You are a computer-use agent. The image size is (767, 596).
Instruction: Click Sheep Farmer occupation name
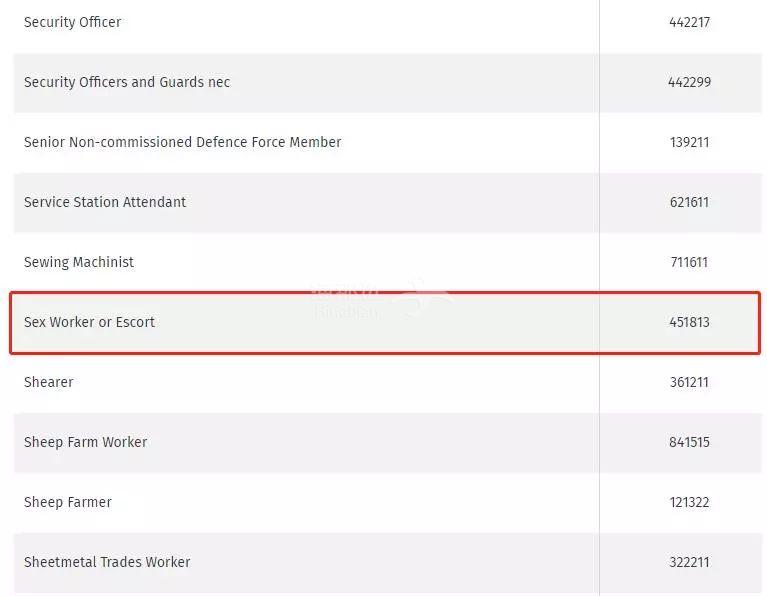[x=68, y=502]
